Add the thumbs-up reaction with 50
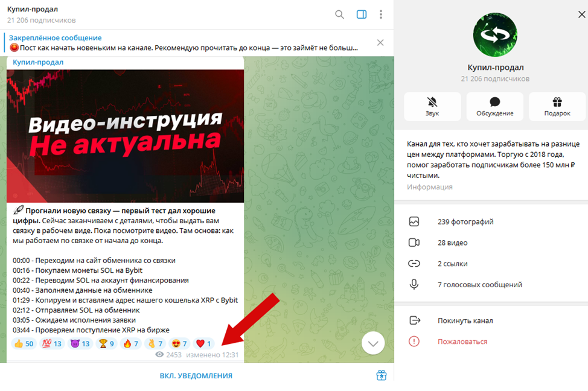This screenshot has width=588, height=391. tap(24, 343)
